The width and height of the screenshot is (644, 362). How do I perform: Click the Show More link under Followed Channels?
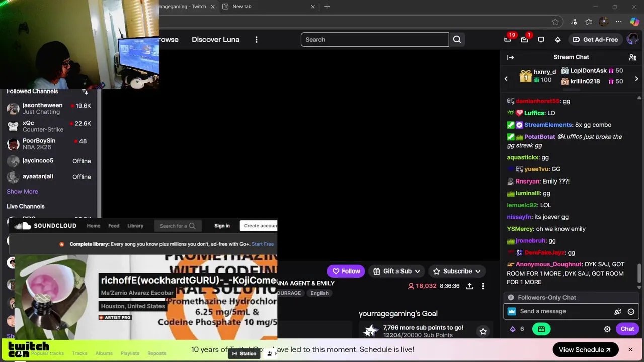tap(22, 191)
